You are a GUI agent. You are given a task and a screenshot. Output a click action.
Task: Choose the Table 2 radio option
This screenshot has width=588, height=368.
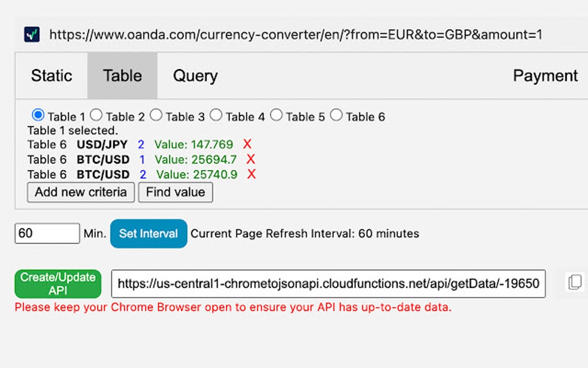(x=96, y=115)
